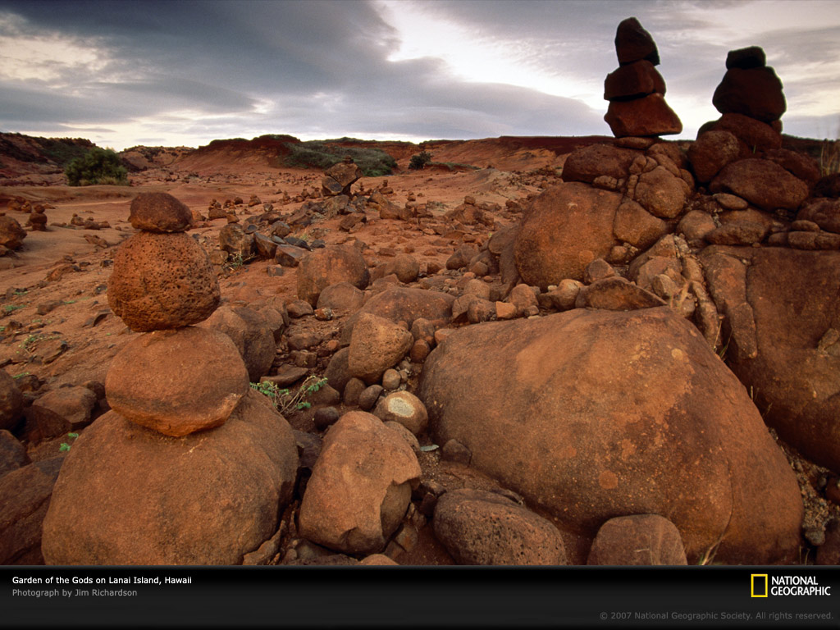Click the flat rock third down in left cairn
This screenshot has width=840, height=630.
pos(176,379)
